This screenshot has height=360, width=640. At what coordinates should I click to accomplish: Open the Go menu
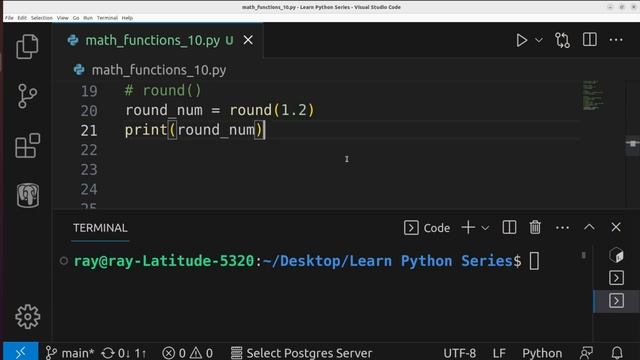click(76, 18)
